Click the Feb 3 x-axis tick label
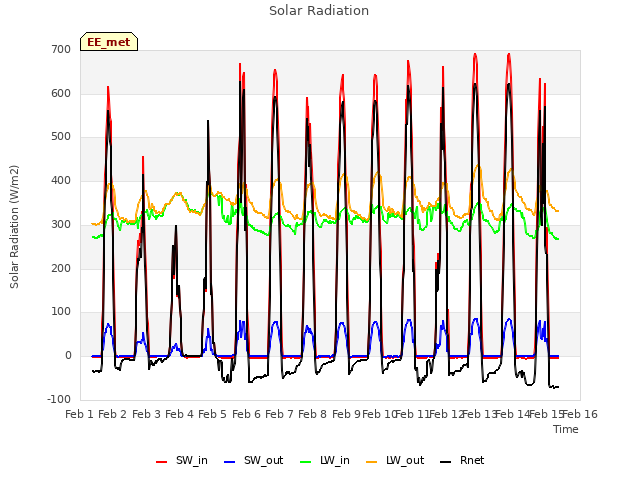This screenshot has height=480, width=640. pyautogui.click(x=146, y=414)
